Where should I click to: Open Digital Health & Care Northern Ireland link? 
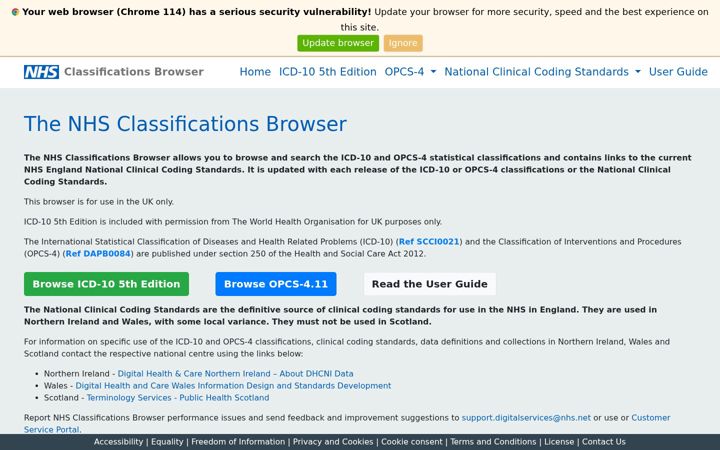click(x=236, y=374)
